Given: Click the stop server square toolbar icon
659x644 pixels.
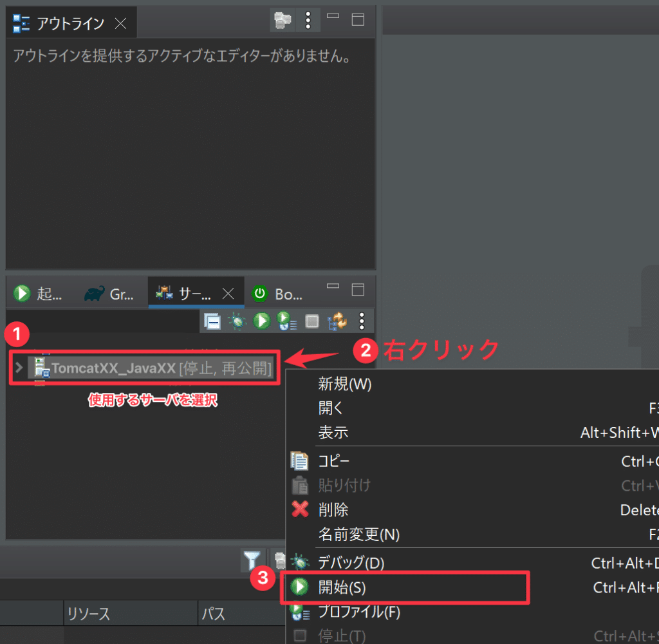Looking at the screenshot, I should click(311, 321).
